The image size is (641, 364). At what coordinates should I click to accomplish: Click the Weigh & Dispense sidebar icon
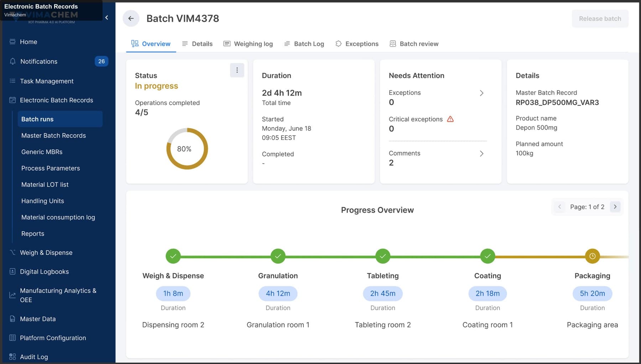[x=12, y=252]
